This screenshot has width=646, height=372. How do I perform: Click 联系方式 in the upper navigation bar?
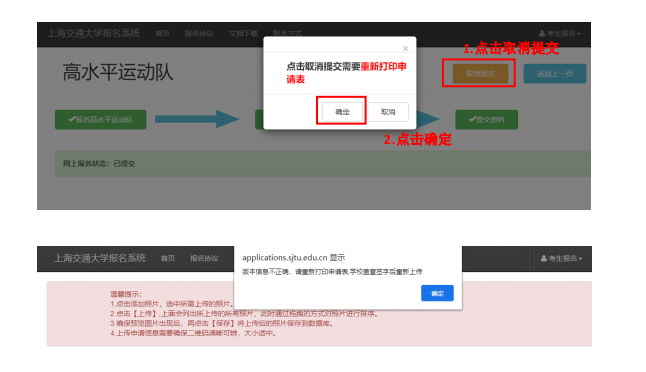coord(287,33)
